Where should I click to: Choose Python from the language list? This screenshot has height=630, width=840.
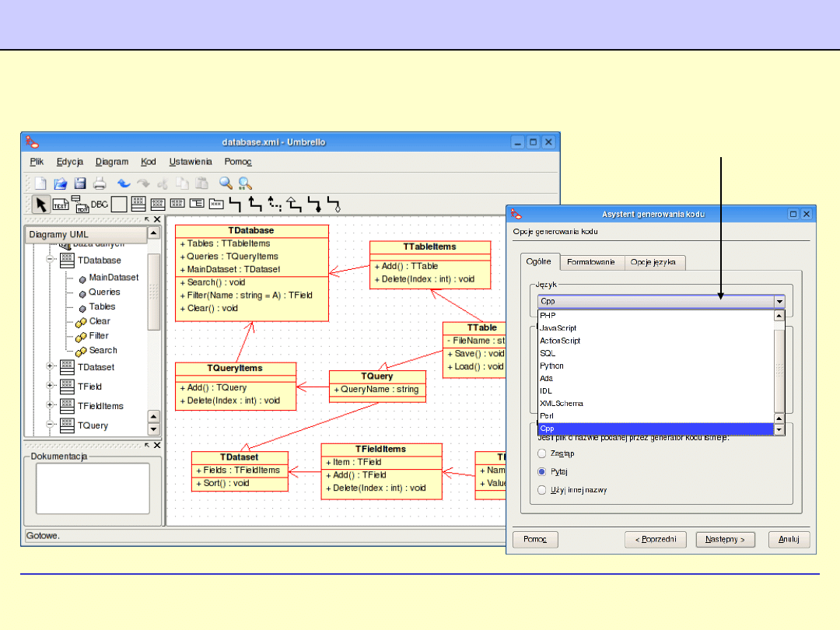click(x=551, y=366)
